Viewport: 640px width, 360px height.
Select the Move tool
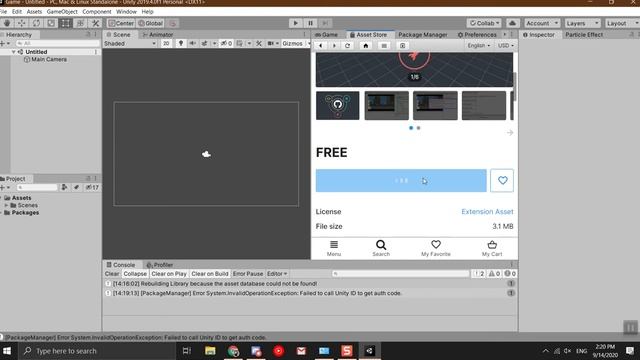coord(22,23)
